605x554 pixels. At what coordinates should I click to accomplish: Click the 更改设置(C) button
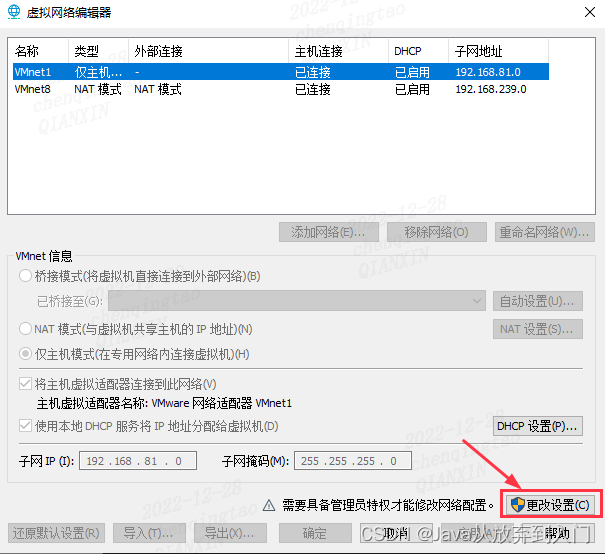click(x=551, y=505)
